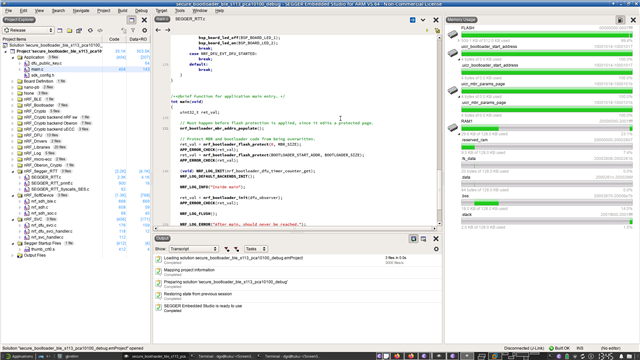640x360 pixels.
Task: Click the editor horizontal scrollbar
Action: [x=295, y=229]
